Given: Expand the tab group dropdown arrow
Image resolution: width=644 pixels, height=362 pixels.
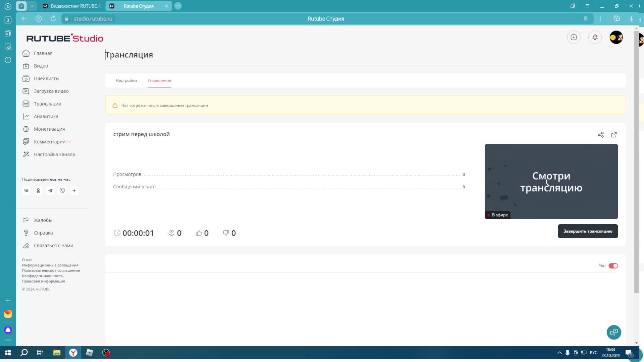Looking at the screenshot, I should click(x=32, y=6).
